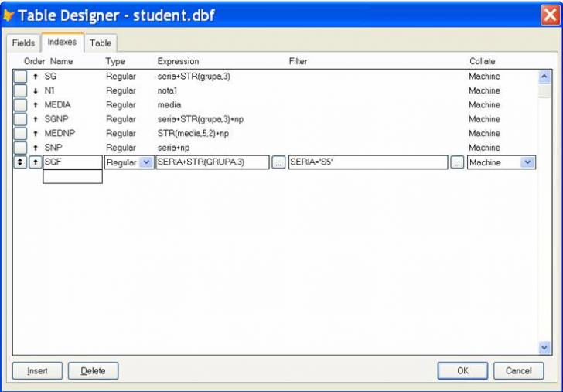Image resolution: width=563 pixels, height=392 pixels.
Task: Switch to the Fields tab
Action: pyautogui.click(x=23, y=43)
